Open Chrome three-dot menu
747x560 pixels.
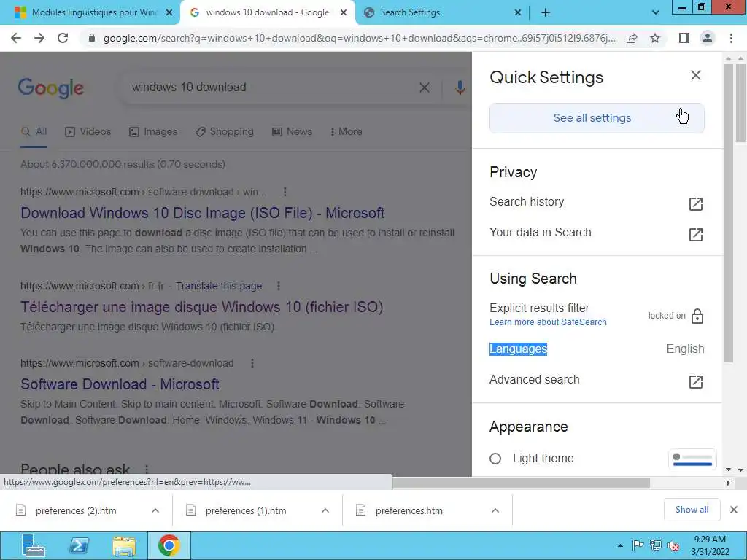[731, 38]
